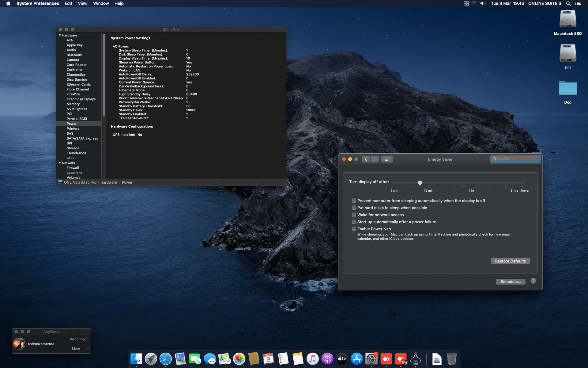The image size is (588, 368).
Task: Enable Put hard disks to sleep when possible
Action: [354, 208]
